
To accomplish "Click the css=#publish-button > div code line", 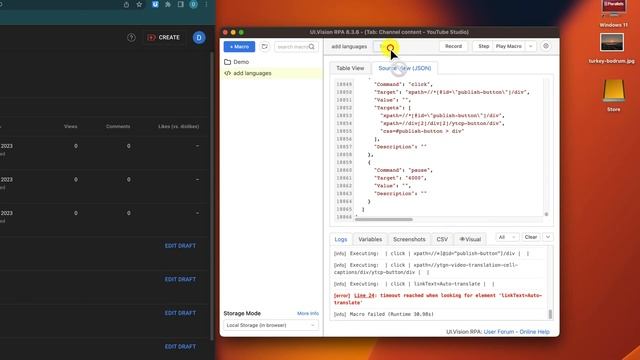I will coord(422,131).
